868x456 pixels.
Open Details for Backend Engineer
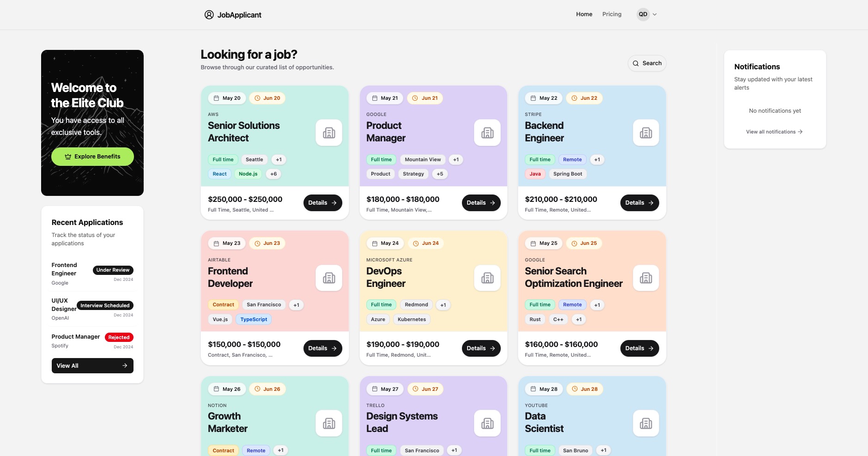(639, 203)
